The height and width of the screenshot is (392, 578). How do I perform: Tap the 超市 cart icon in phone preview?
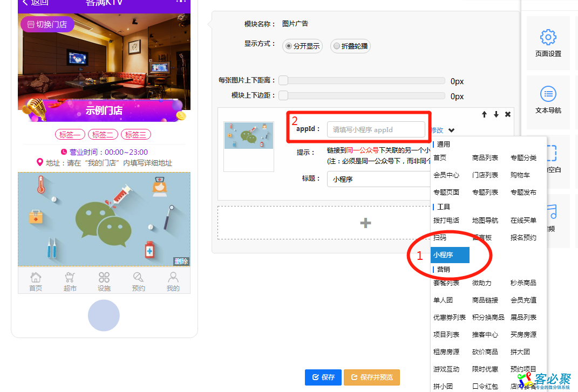(70, 278)
